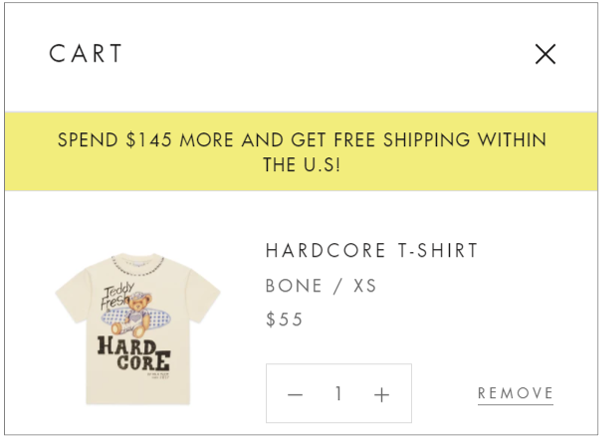Click the $55 price label

pos(284,320)
